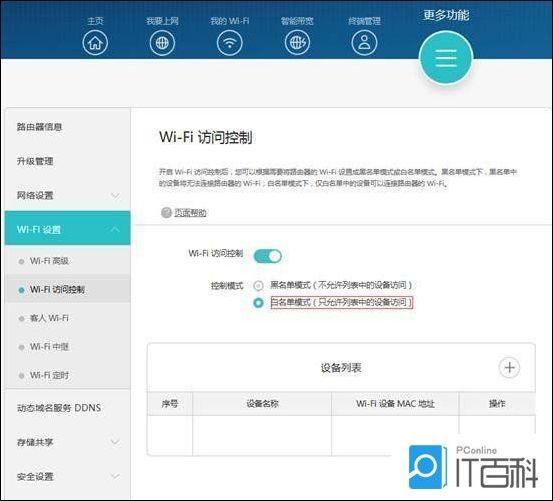Click the page help question-mark icon
The width and height of the screenshot is (553, 501).
pos(166,213)
